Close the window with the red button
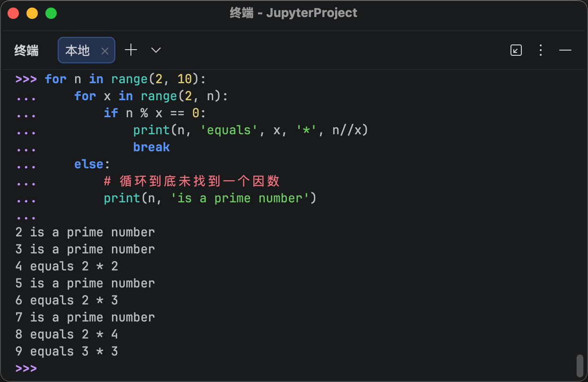 [x=13, y=13]
